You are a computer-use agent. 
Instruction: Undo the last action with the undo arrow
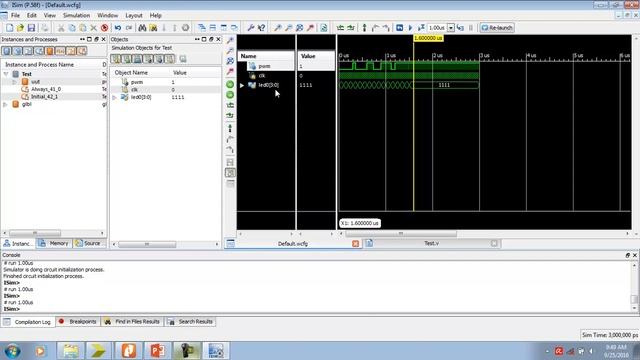click(118, 28)
